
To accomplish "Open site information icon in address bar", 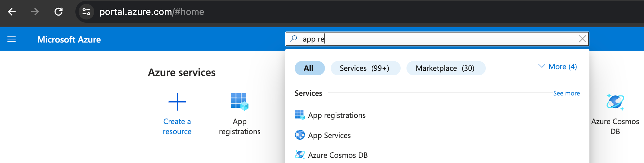I will [x=86, y=12].
